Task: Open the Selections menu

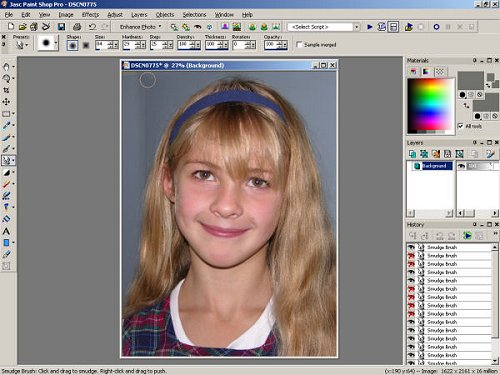Action: (194, 15)
